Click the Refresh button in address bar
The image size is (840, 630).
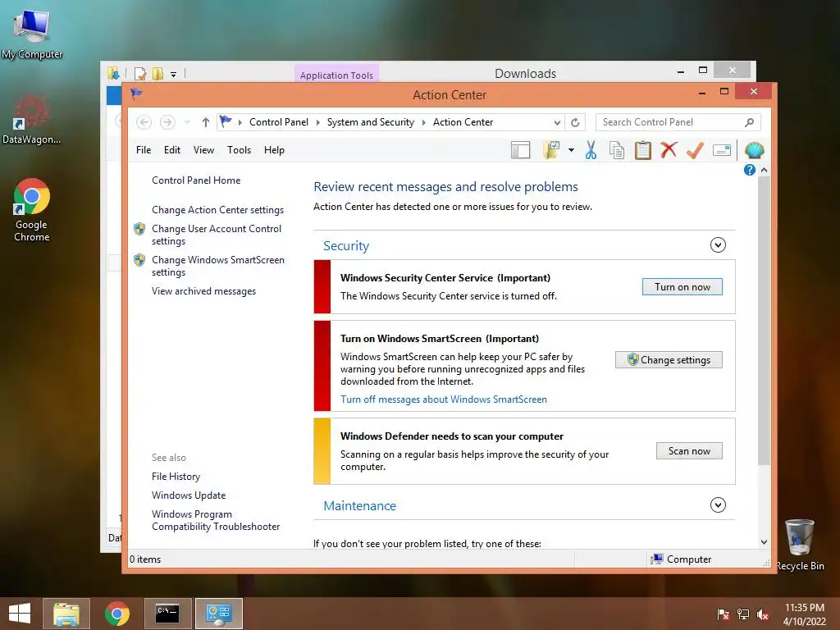tap(575, 123)
